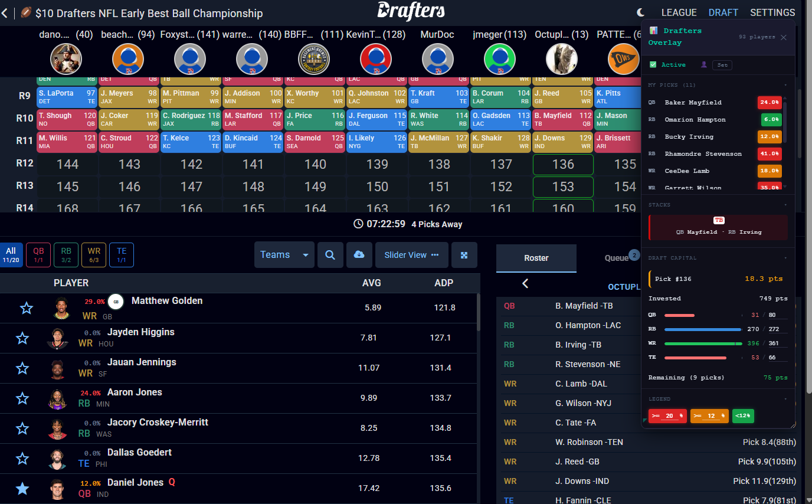Filter players by WR position
The width and height of the screenshot is (812, 504).
(x=94, y=254)
